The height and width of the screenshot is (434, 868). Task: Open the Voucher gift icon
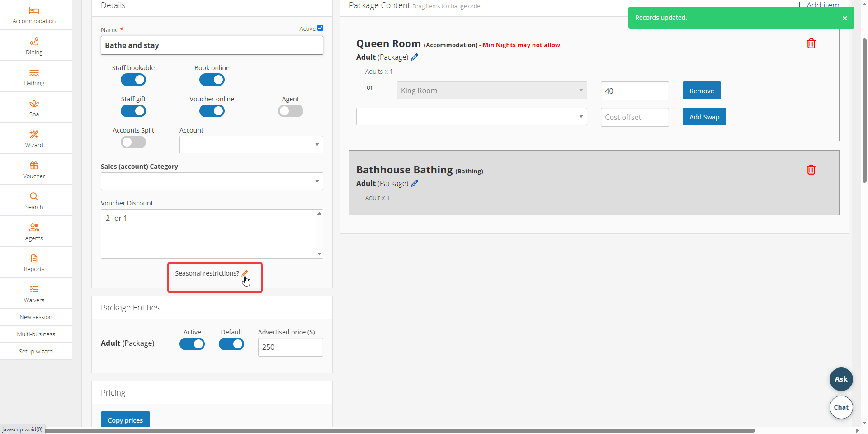pos(34,166)
